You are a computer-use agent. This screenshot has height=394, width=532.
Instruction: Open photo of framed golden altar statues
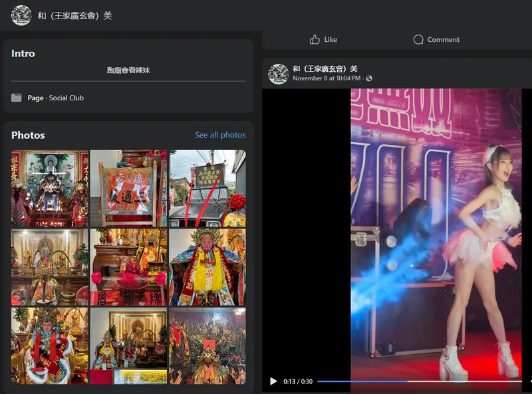click(x=128, y=346)
